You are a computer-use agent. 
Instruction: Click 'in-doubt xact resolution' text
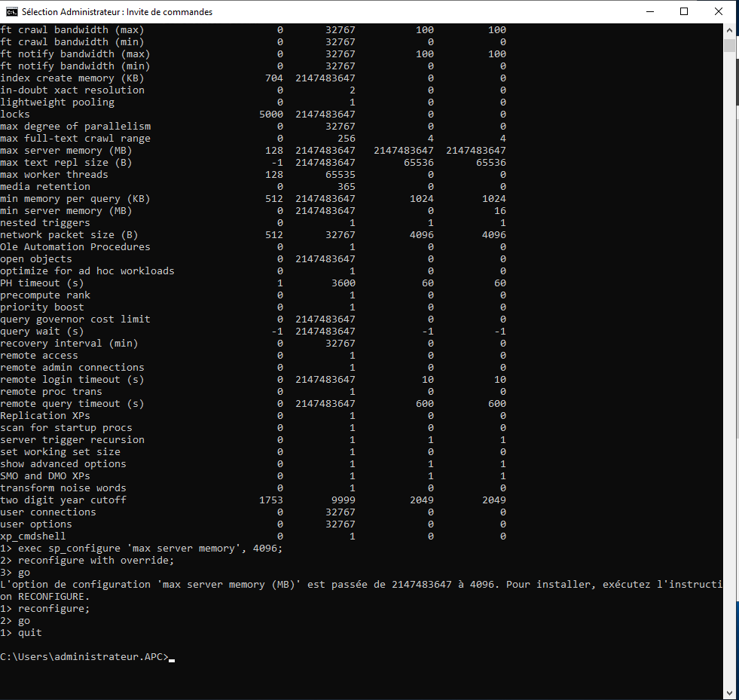(x=72, y=90)
